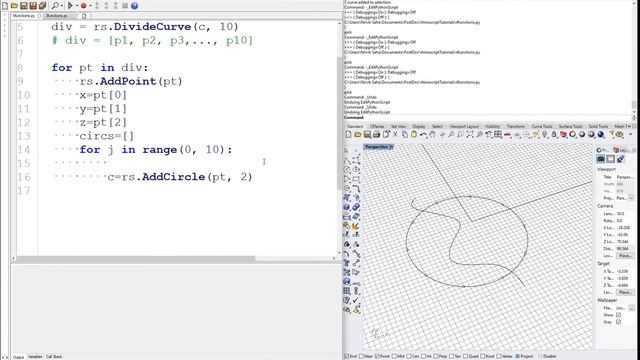Image resolution: width=640 pixels, height=360 pixels.
Task: Expand the search magnifier dropdown arrow
Action: click(x=62, y=6)
